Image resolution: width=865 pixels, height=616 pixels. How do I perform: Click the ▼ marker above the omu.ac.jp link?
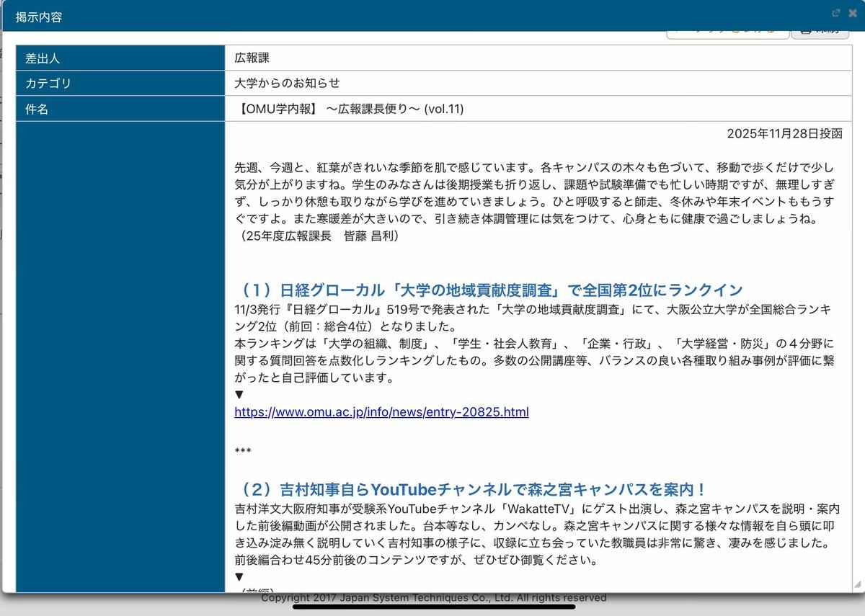[240, 395]
